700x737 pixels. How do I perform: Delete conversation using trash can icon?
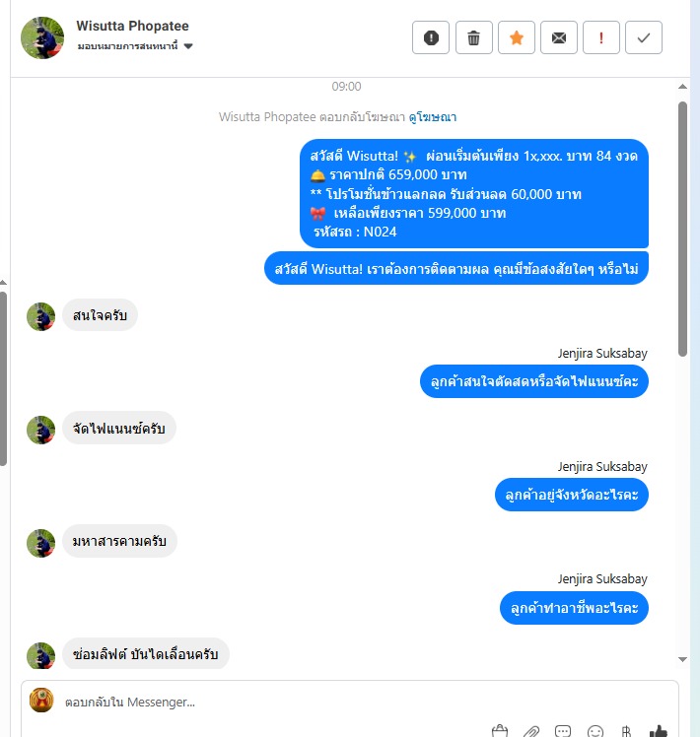tap(473, 37)
